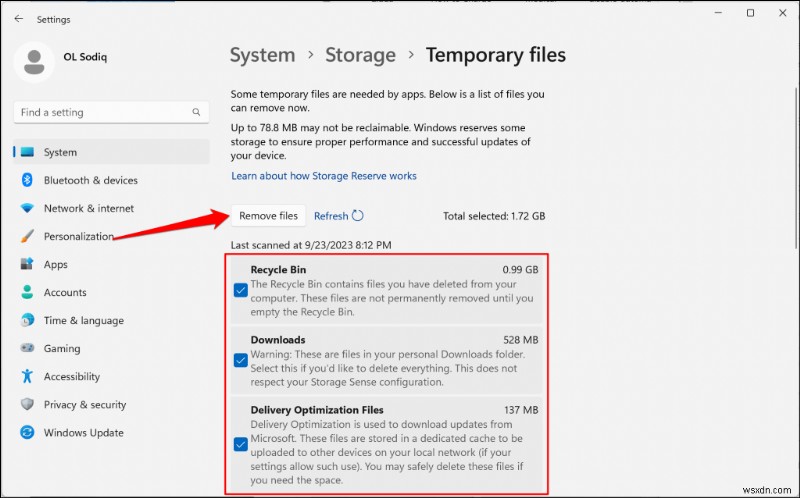
Task: Click the Recycle Bin title text
Action: coord(278,269)
